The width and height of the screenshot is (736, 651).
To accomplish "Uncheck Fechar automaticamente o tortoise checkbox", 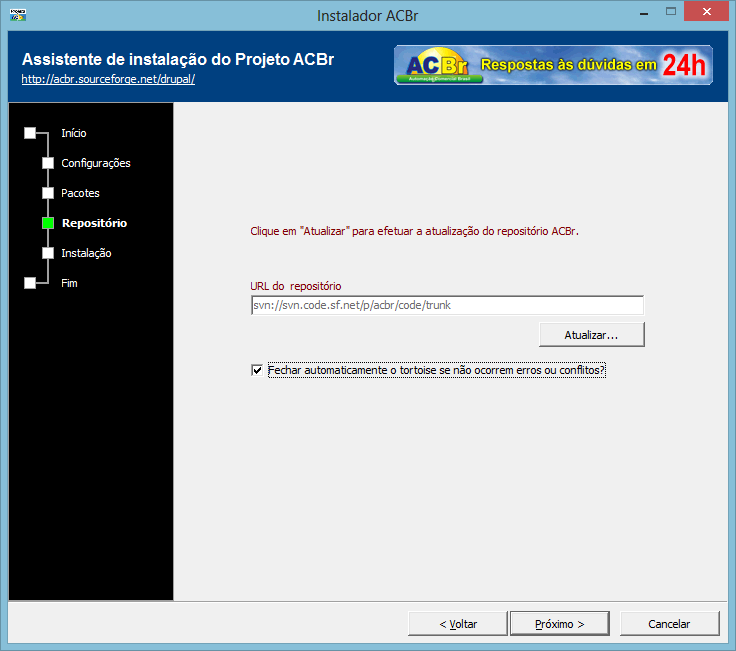I will point(257,370).
